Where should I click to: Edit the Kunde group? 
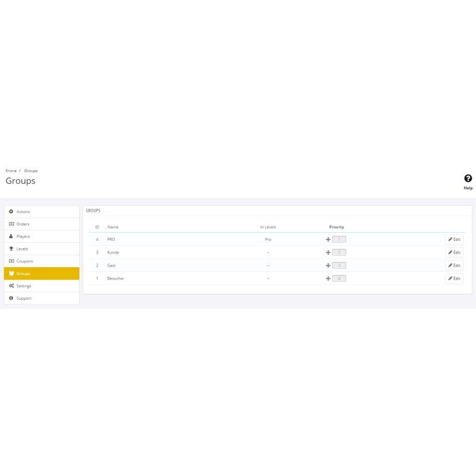(x=454, y=252)
